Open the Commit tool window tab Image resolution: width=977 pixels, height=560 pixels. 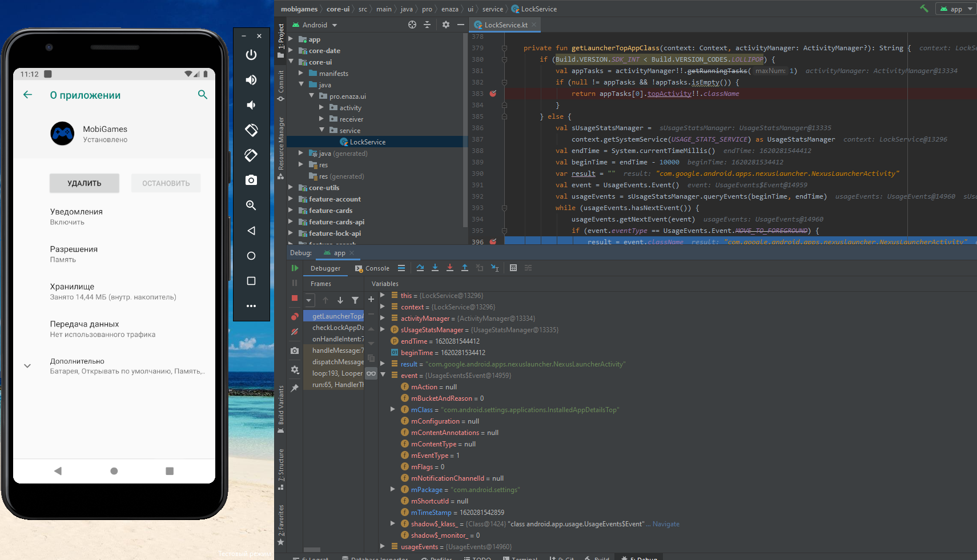tap(280, 86)
